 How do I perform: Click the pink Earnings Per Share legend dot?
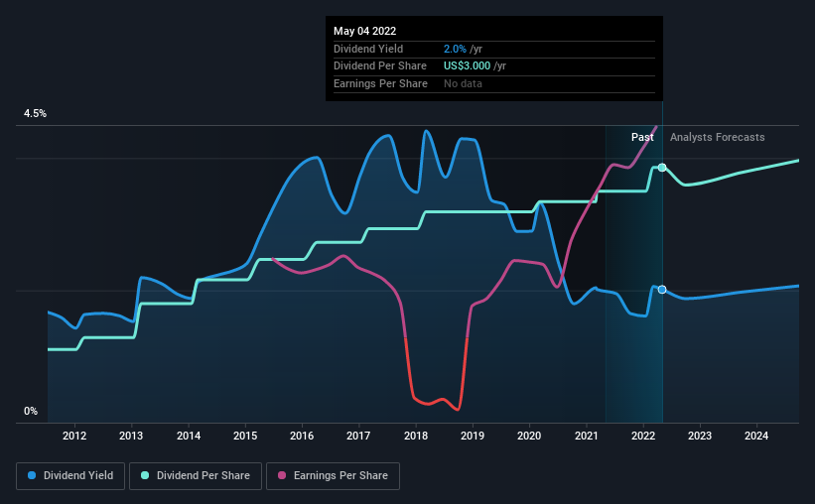tap(282, 475)
